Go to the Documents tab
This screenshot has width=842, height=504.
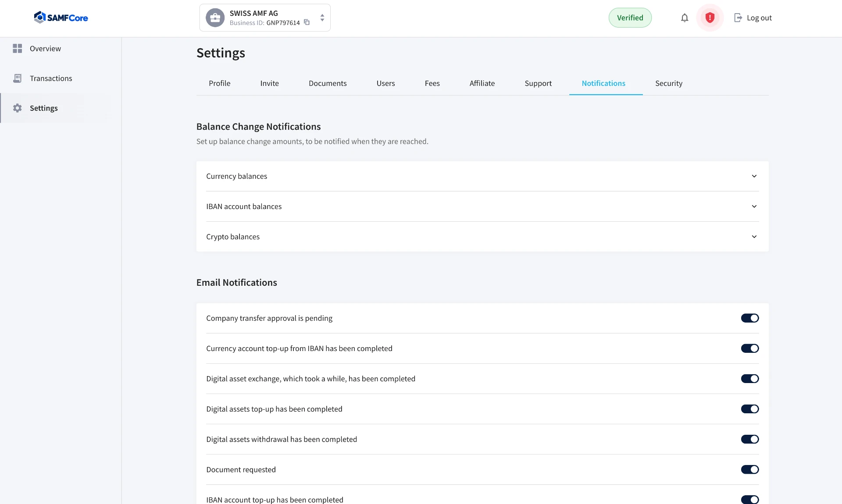(328, 83)
